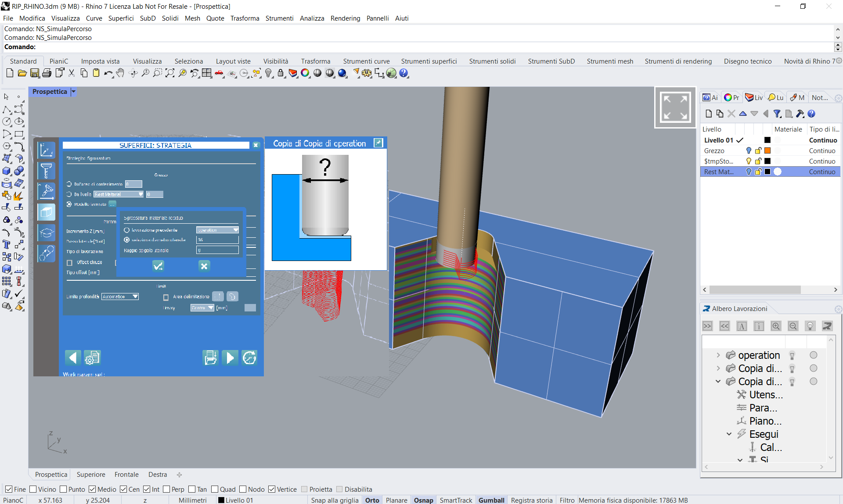Recalculate with the circular refresh icon
The height and width of the screenshot is (504, 843).
[x=249, y=357]
